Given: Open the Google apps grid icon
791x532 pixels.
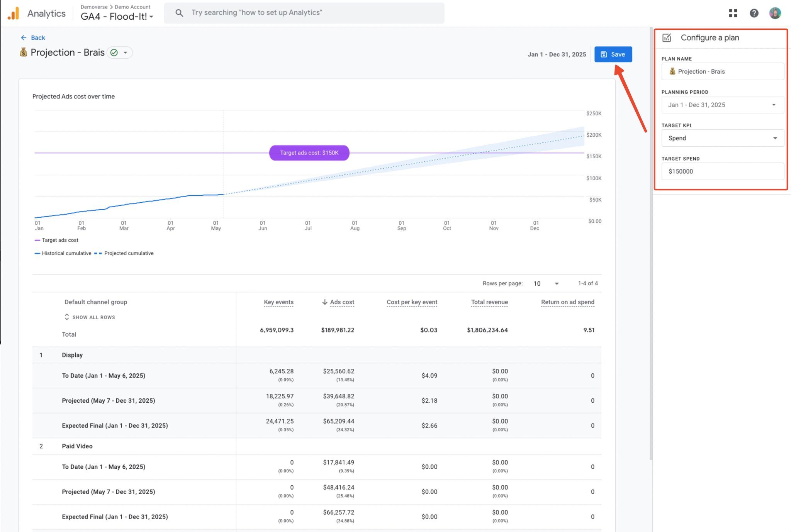Looking at the screenshot, I should [733, 13].
